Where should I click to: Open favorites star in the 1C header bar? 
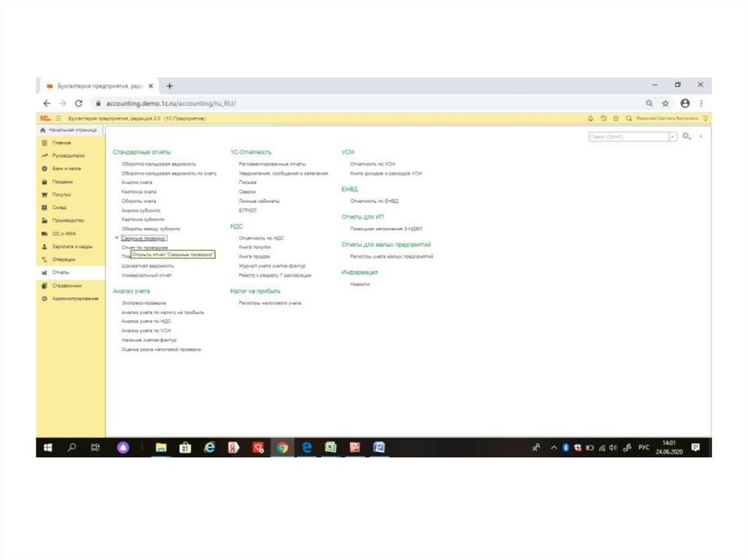point(616,118)
